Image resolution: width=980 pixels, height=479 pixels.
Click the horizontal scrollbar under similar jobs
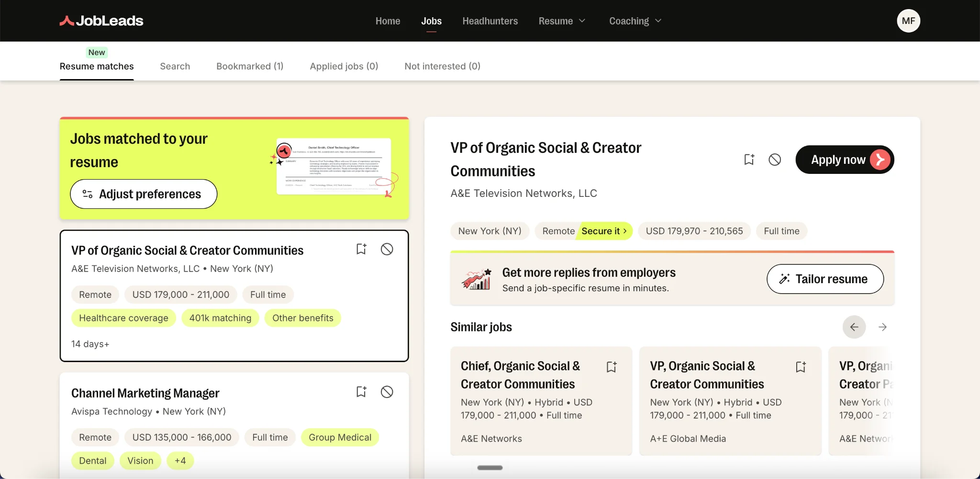(x=490, y=468)
